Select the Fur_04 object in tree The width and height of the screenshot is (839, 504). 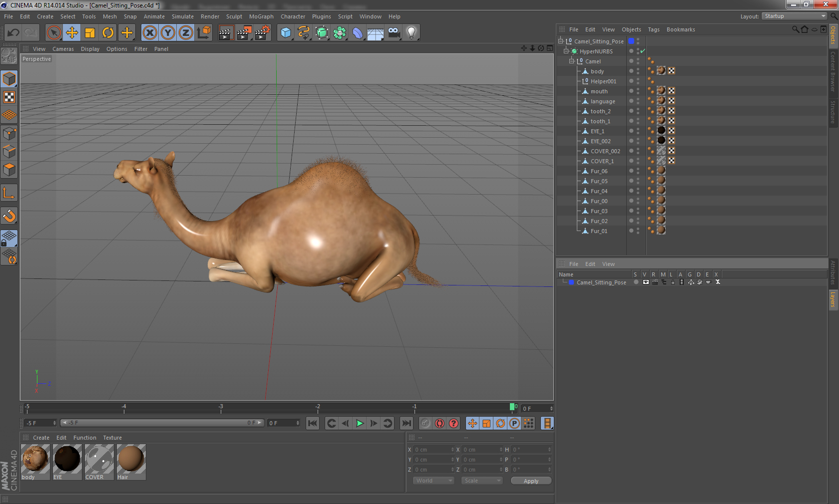click(599, 191)
